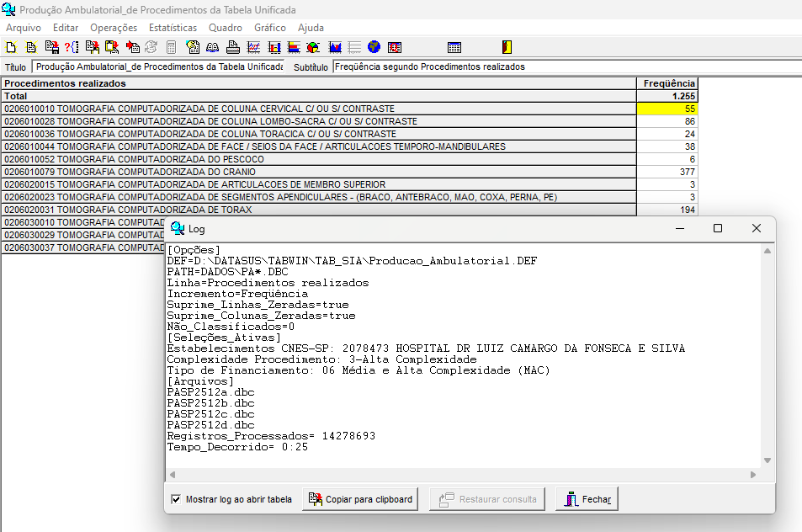Click the table grid icon in toolbar

(454, 48)
